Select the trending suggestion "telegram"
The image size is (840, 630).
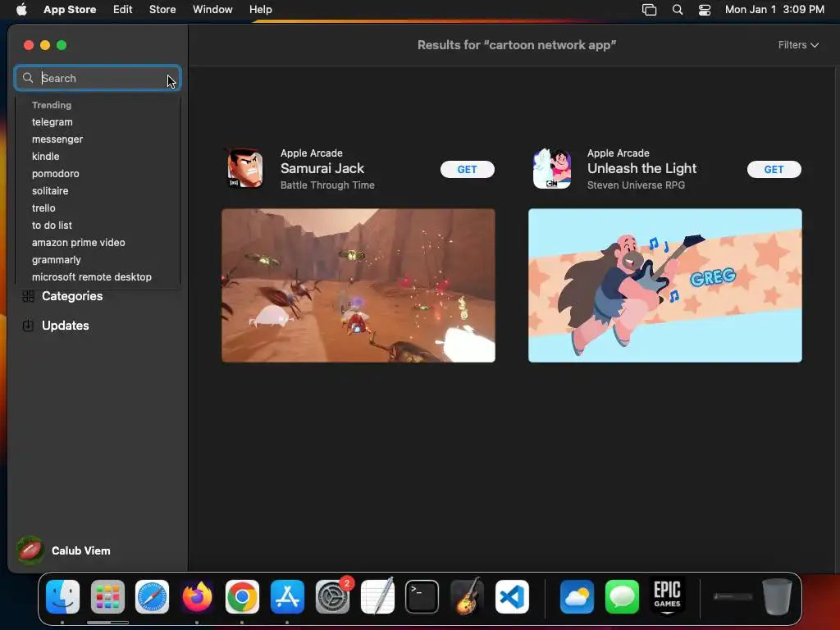(52, 122)
